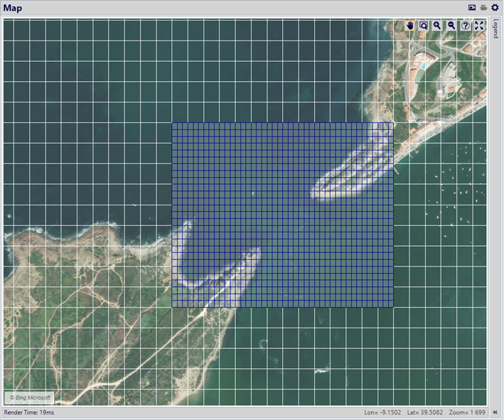The image size is (504, 420).
Task: Click the 'Map' panel title
Action: point(13,8)
